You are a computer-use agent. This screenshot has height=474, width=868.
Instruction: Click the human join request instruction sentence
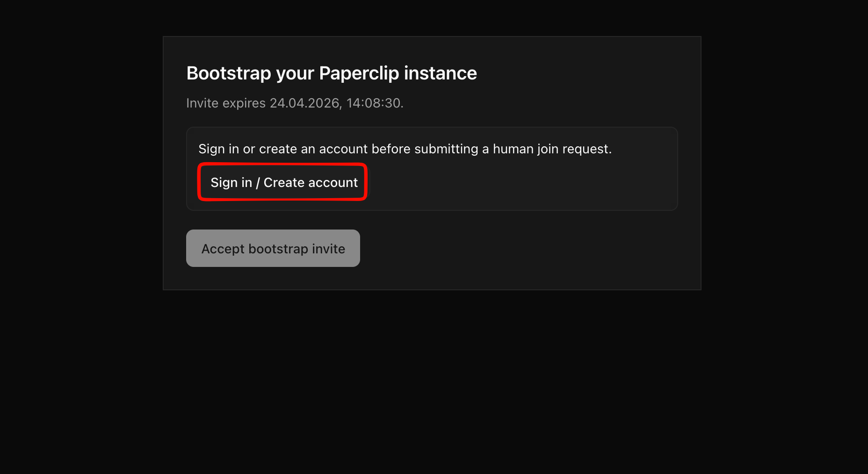(x=405, y=149)
